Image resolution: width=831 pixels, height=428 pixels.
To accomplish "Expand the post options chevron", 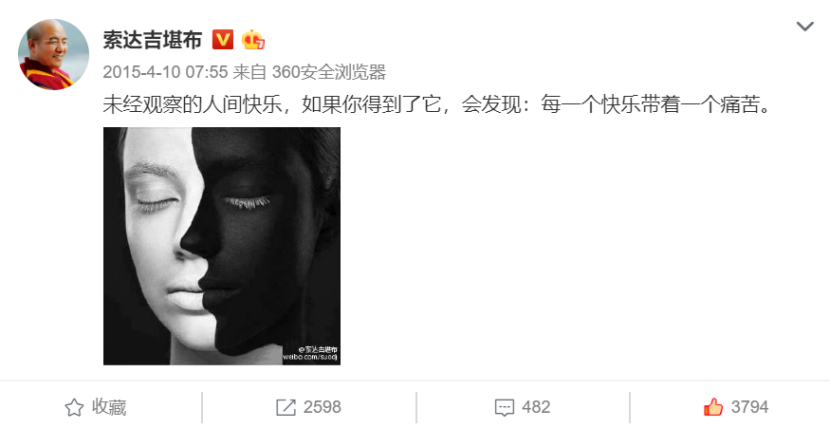I will [805, 26].
